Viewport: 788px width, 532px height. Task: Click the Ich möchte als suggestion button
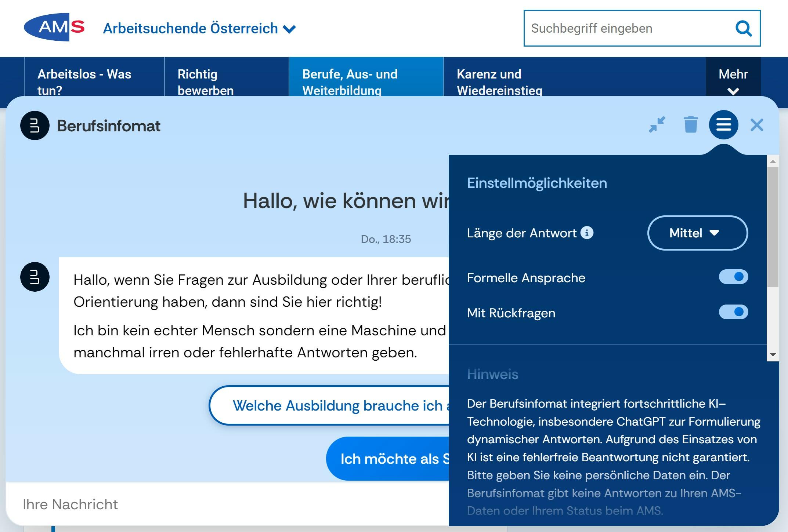coord(389,459)
